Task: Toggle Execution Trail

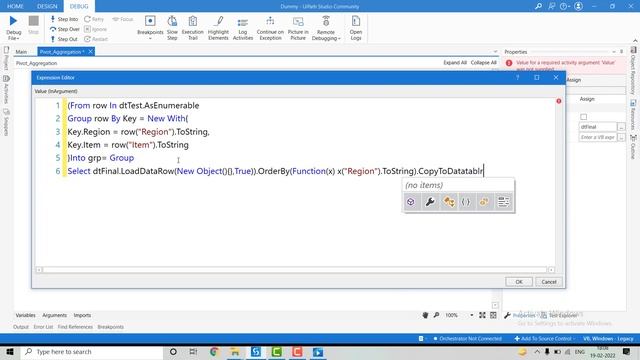Action: (x=193, y=27)
